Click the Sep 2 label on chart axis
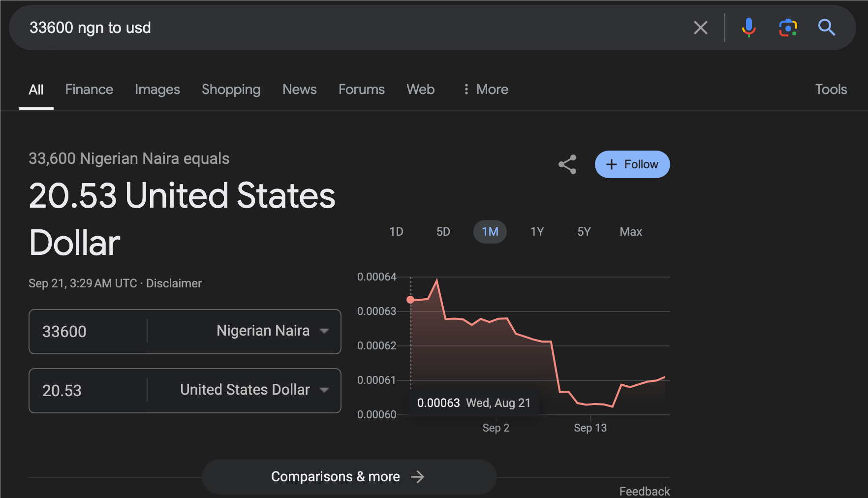 tap(496, 428)
